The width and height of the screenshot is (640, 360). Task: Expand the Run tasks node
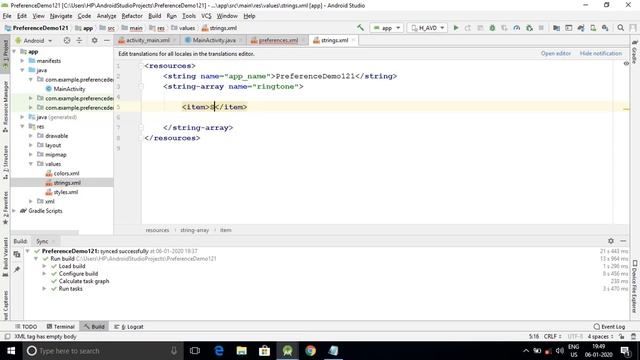tap(44, 289)
